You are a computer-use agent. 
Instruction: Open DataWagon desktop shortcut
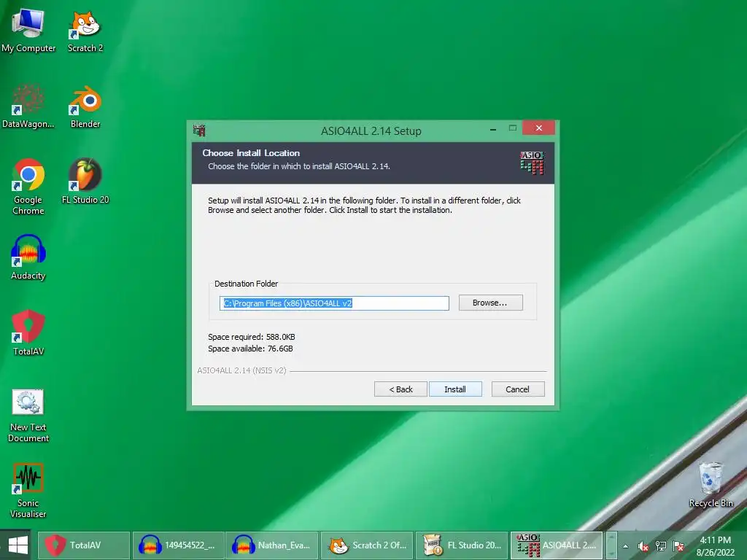(x=28, y=106)
